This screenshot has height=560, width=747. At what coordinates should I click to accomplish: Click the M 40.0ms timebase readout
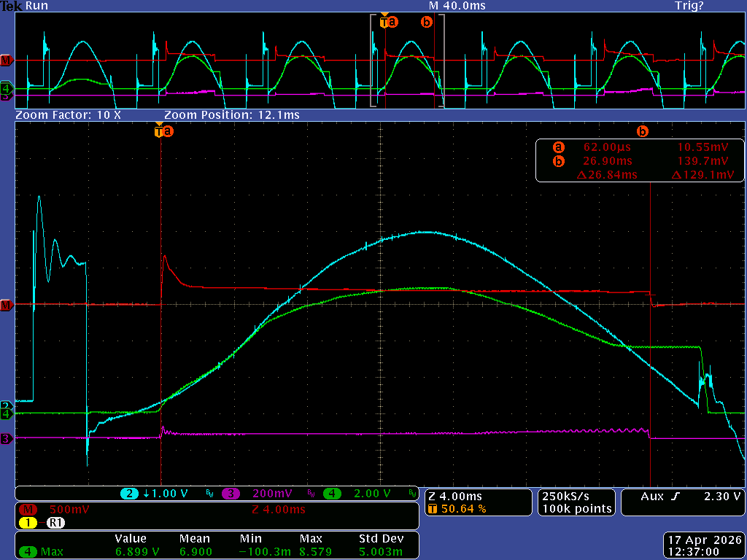click(457, 6)
